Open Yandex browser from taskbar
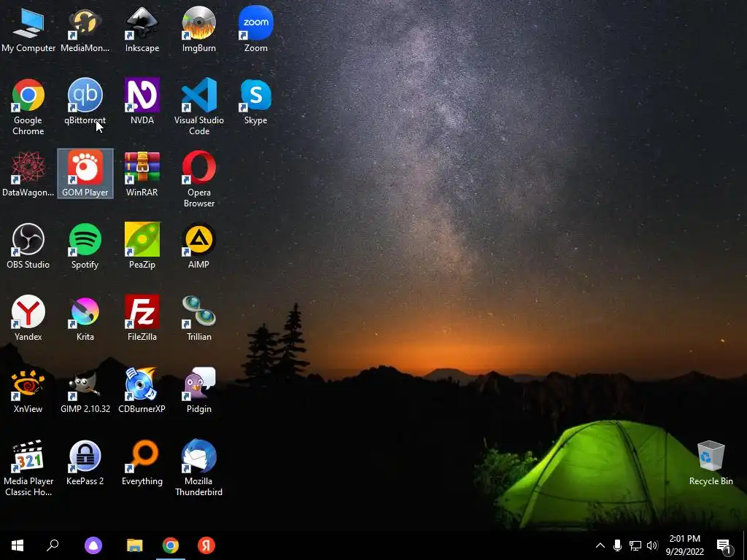The width and height of the screenshot is (747, 560). click(x=206, y=545)
